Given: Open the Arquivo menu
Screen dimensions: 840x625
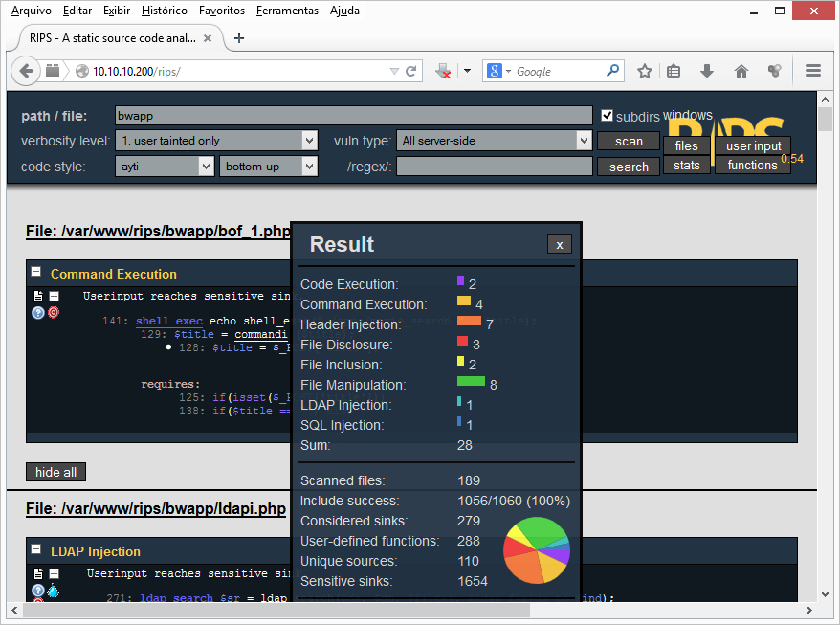Looking at the screenshot, I should click(x=31, y=11).
